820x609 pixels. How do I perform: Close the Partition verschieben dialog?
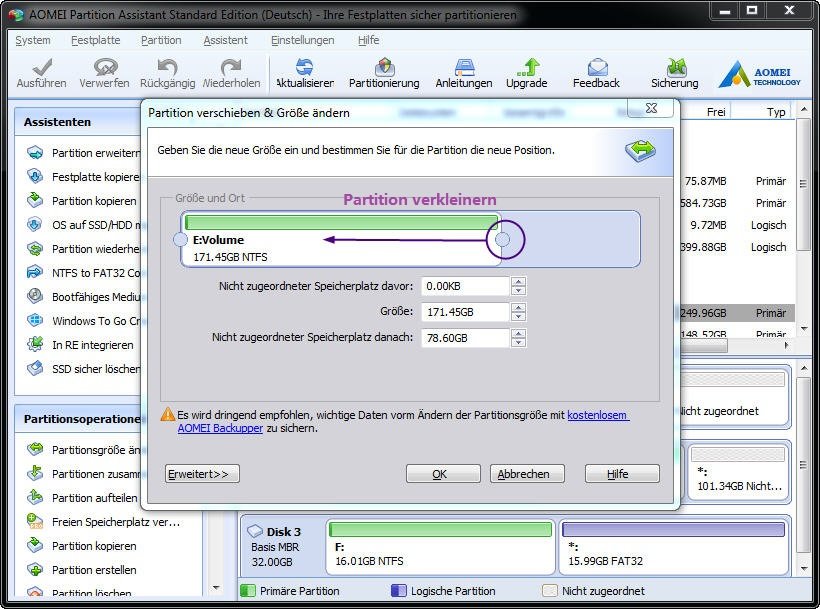[651, 108]
